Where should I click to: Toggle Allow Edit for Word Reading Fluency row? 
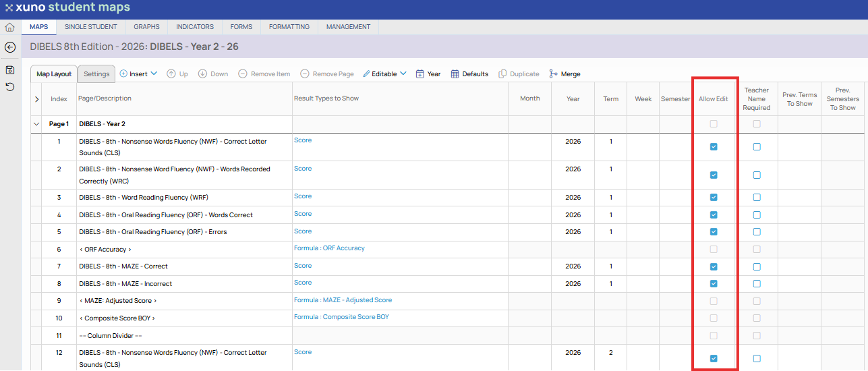pos(714,198)
